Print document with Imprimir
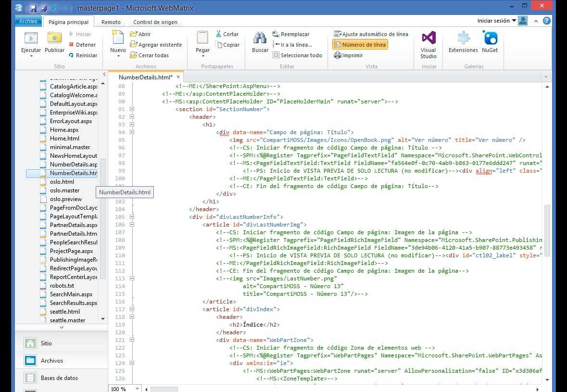The height and width of the screenshot is (392, 567). point(348,55)
